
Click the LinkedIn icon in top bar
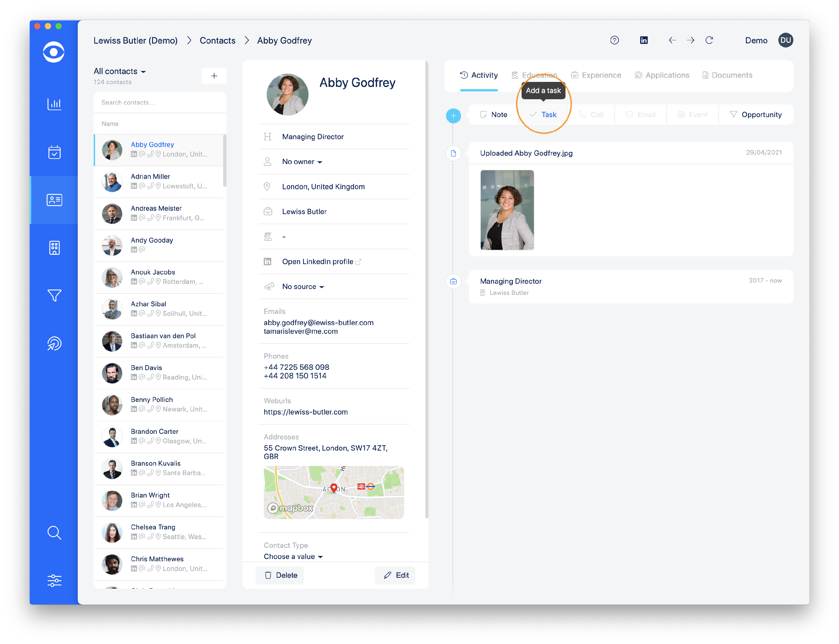coord(644,40)
